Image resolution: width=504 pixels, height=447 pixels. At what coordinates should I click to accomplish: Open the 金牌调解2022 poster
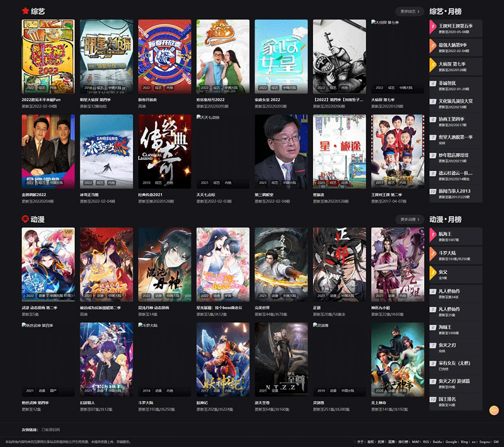coord(49,152)
